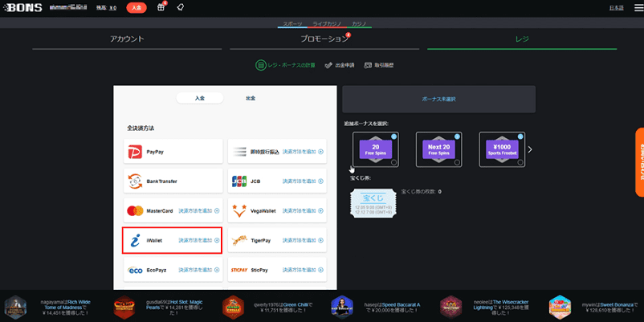The height and width of the screenshot is (322, 644).
Task: Click plus icon in the MasterCard row
Action: (217, 210)
